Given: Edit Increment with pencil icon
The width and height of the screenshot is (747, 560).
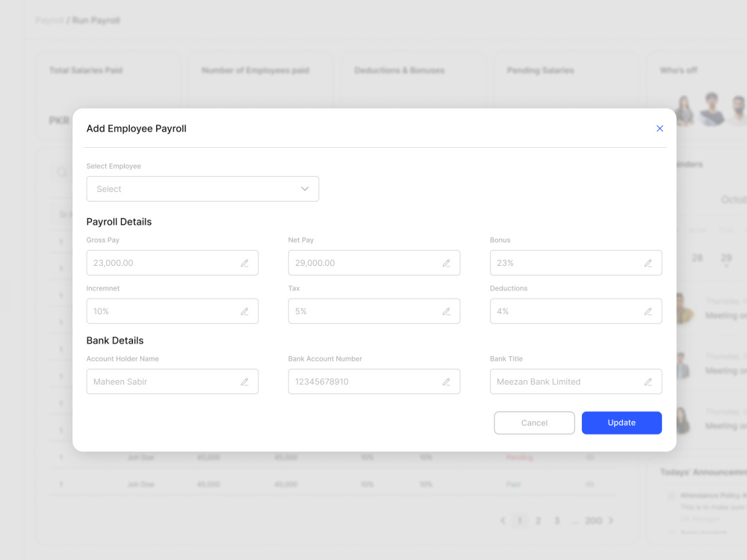Looking at the screenshot, I should click(x=244, y=311).
